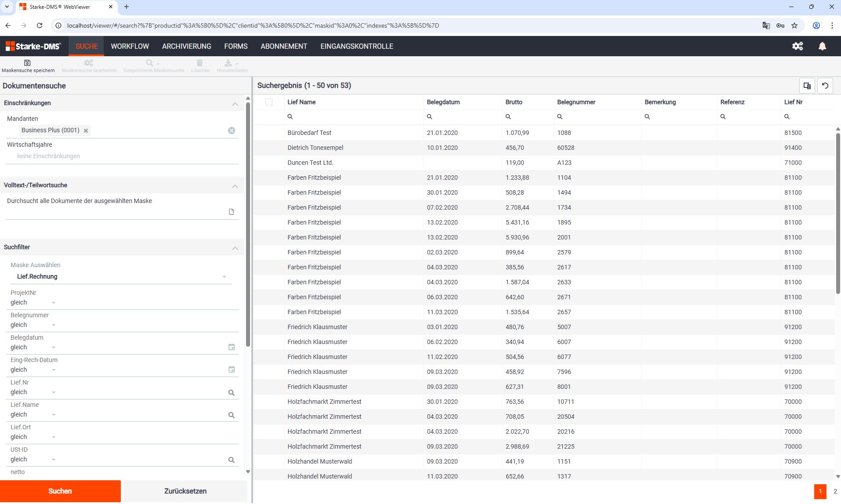
Task: Click the Brutto value 2.988,69
Action: (517, 446)
